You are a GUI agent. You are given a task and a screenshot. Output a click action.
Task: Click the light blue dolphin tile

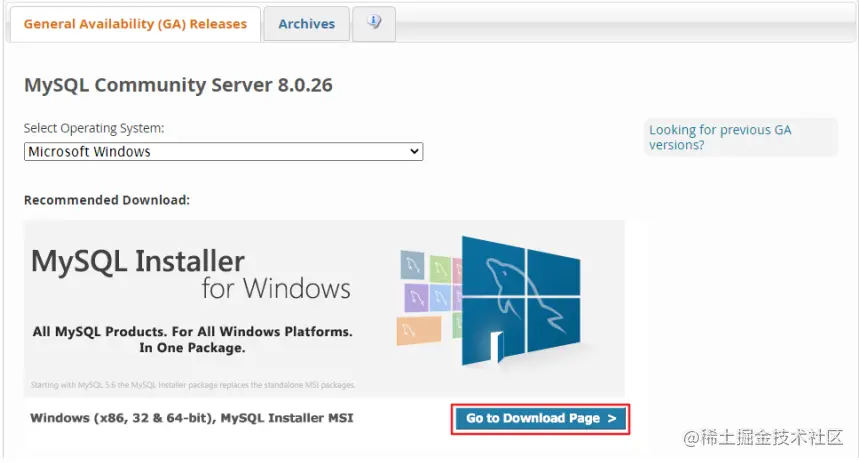440,298
